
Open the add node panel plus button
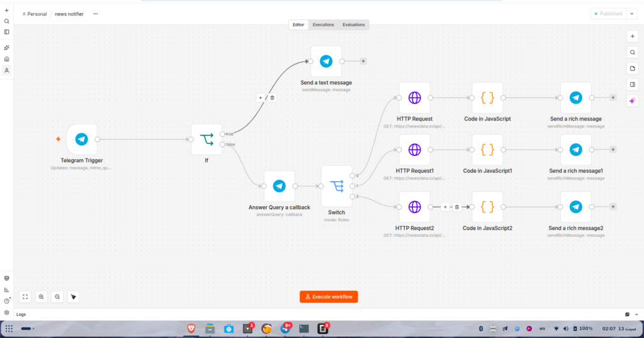coord(633,36)
